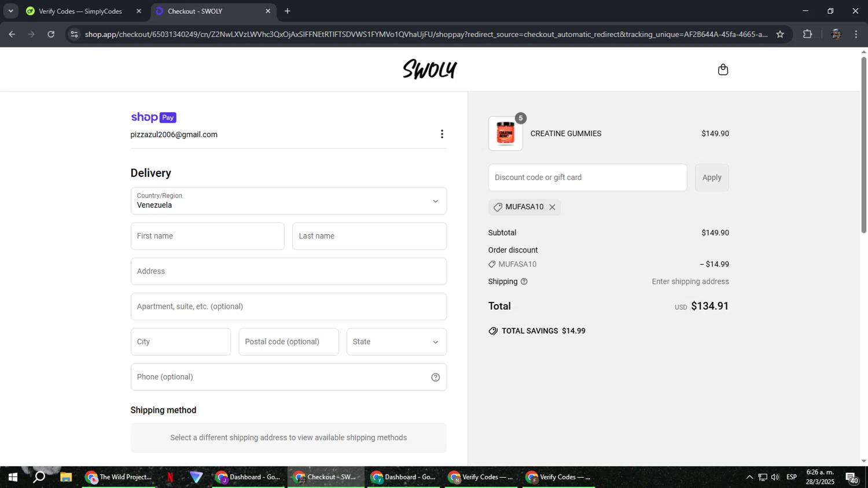The width and height of the screenshot is (868, 488).
Task: Click the Address input field
Action: pos(289,271)
